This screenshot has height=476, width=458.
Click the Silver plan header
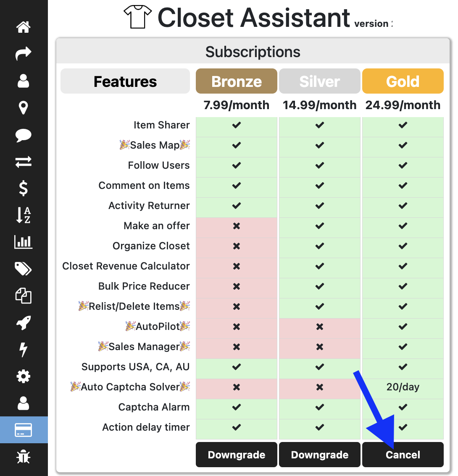pyautogui.click(x=320, y=81)
